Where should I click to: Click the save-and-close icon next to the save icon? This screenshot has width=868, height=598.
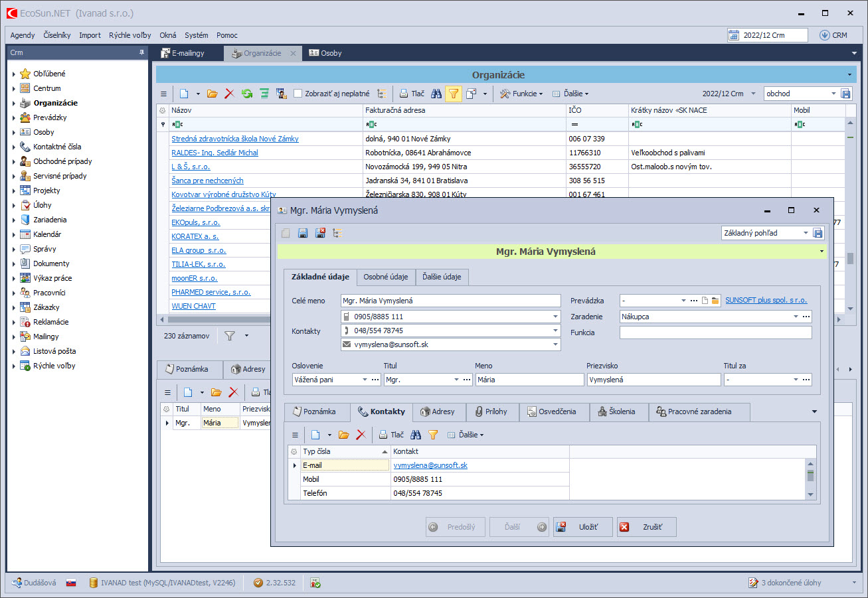point(320,233)
